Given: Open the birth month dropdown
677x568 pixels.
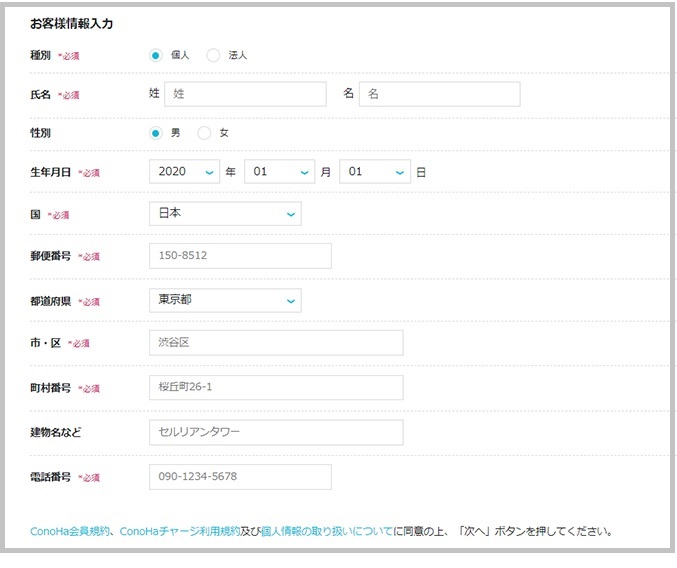Looking at the screenshot, I should (279, 172).
